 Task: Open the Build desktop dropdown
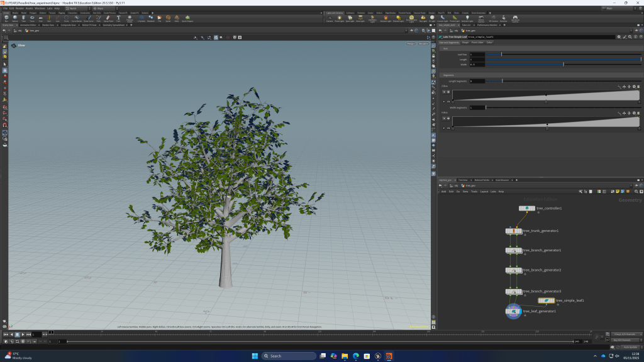[74, 8]
